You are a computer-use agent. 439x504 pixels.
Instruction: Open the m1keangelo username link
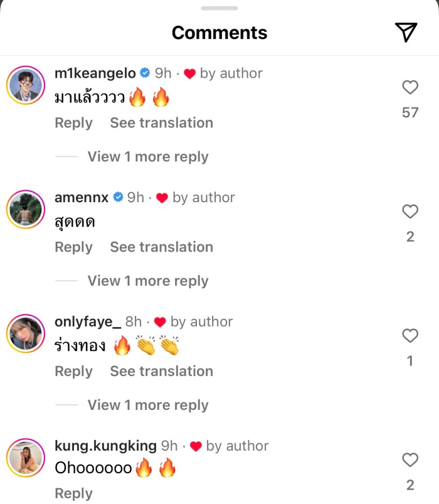[95, 73]
